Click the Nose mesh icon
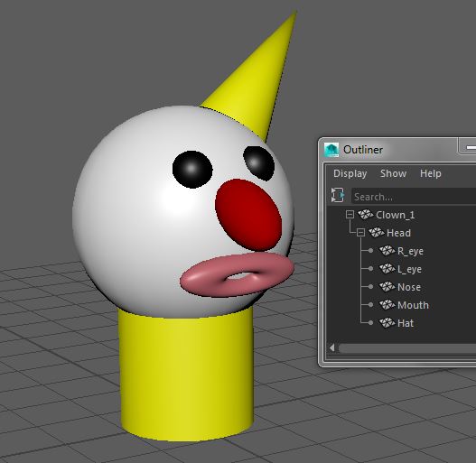The height and width of the screenshot is (463, 476). [387, 287]
